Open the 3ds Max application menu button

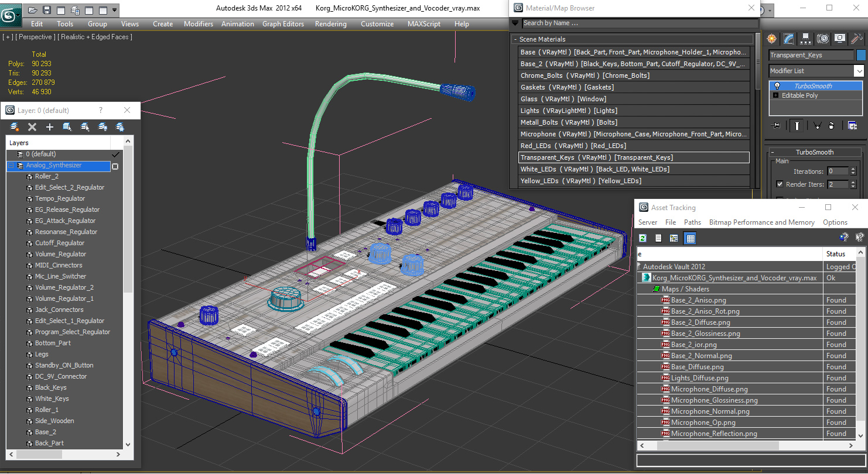pos(11,15)
